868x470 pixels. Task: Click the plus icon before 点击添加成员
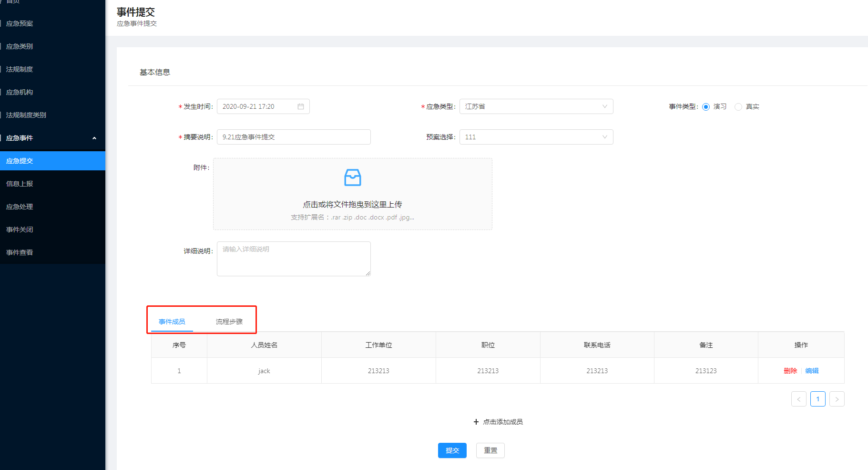pos(476,422)
